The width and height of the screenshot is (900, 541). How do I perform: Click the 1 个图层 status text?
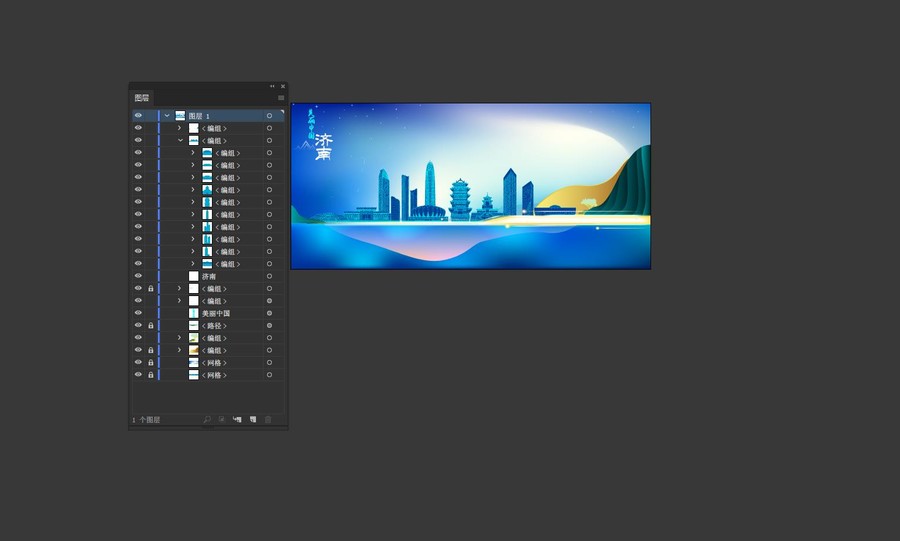pyautogui.click(x=146, y=420)
